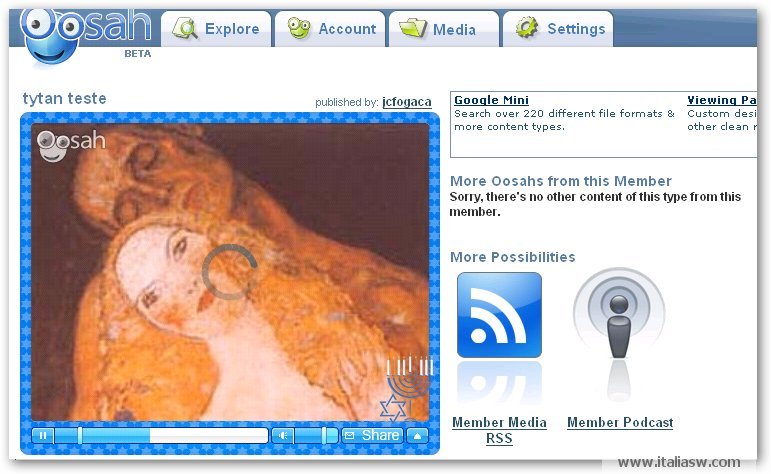Screen dimensions: 771x474
Task: Click More Oosahs from this Member heading
Action: [561, 181]
